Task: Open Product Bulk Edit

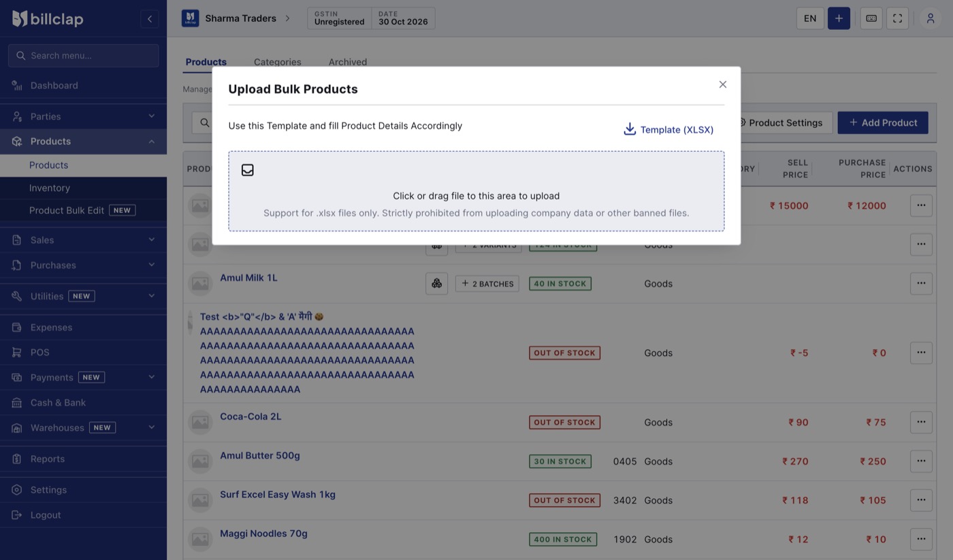Action: pyautogui.click(x=83, y=210)
